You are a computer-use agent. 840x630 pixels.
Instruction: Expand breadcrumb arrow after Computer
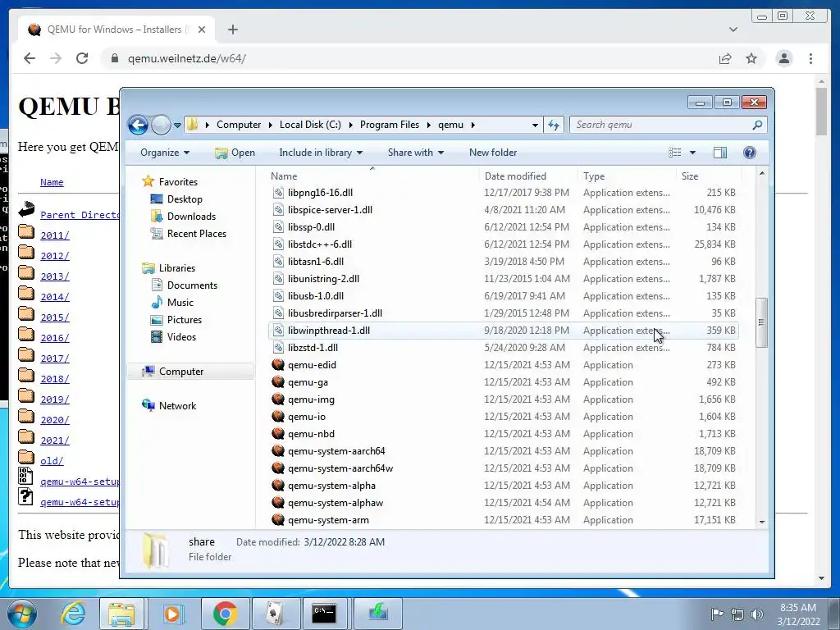270,125
